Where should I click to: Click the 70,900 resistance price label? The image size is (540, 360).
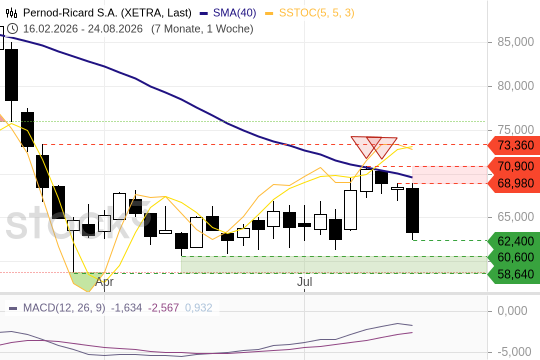pos(514,166)
